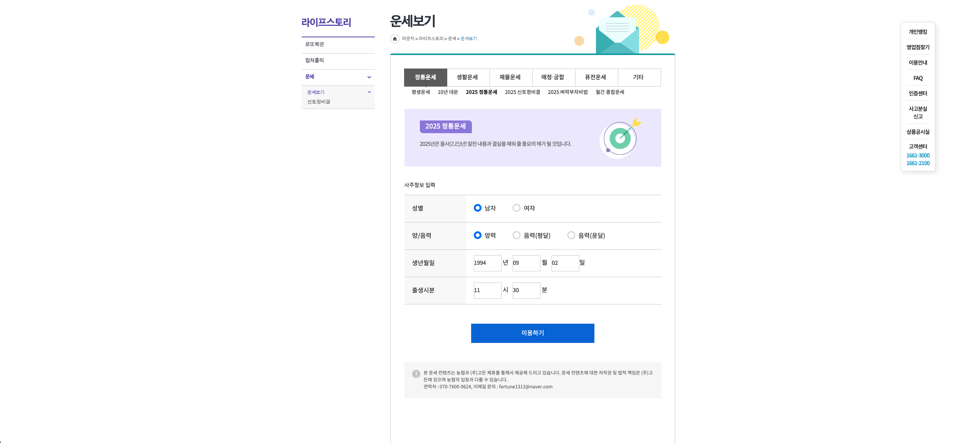Call 1661-3000 customer center link

click(x=918, y=155)
